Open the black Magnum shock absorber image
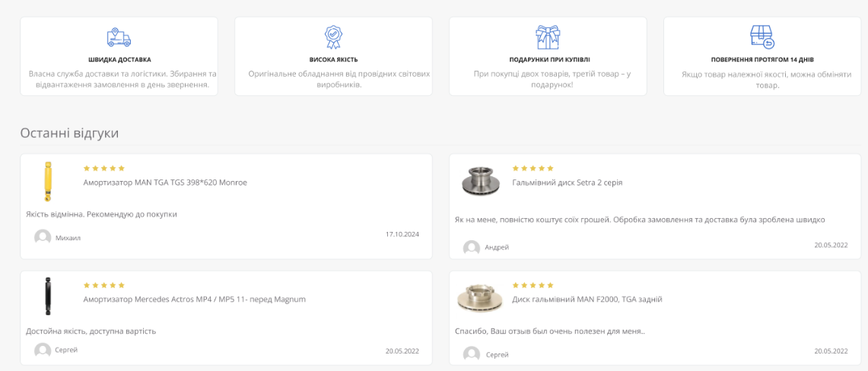Image resolution: width=868 pixels, height=371 pixels. click(x=48, y=297)
